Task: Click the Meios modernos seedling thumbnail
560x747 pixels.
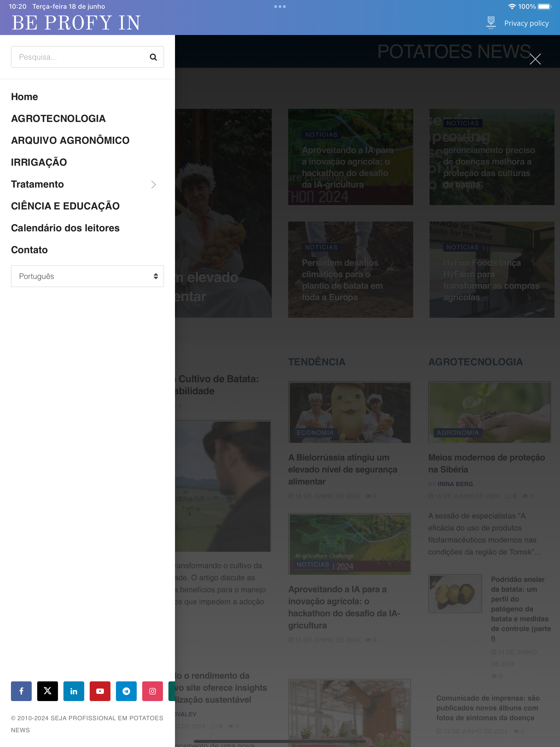Action: [489, 412]
